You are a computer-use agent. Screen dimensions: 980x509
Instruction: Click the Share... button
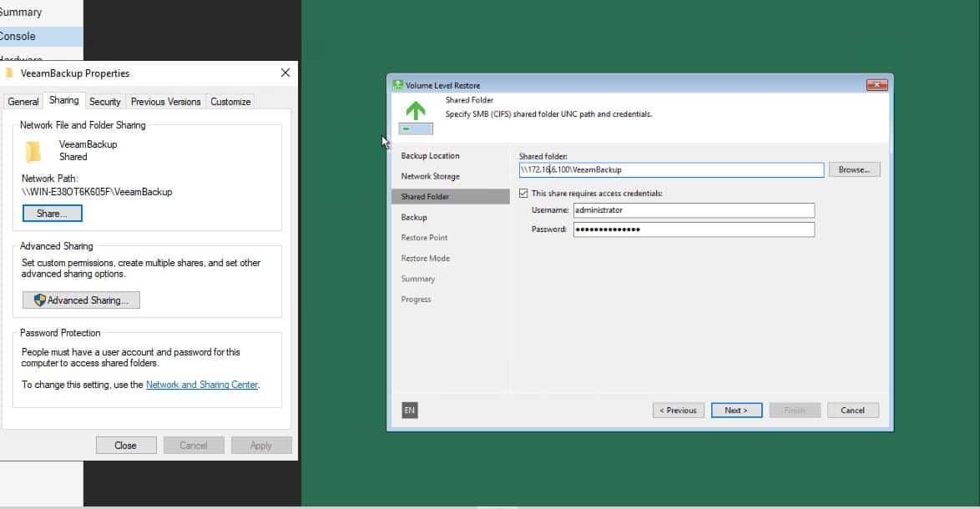tap(52, 214)
